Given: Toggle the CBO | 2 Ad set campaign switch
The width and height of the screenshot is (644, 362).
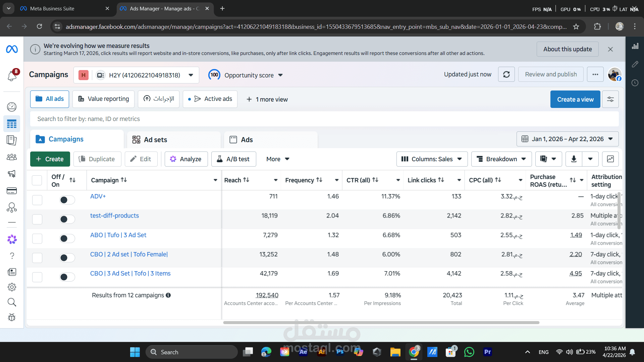Looking at the screenshot, I should [x=67, y=258].
